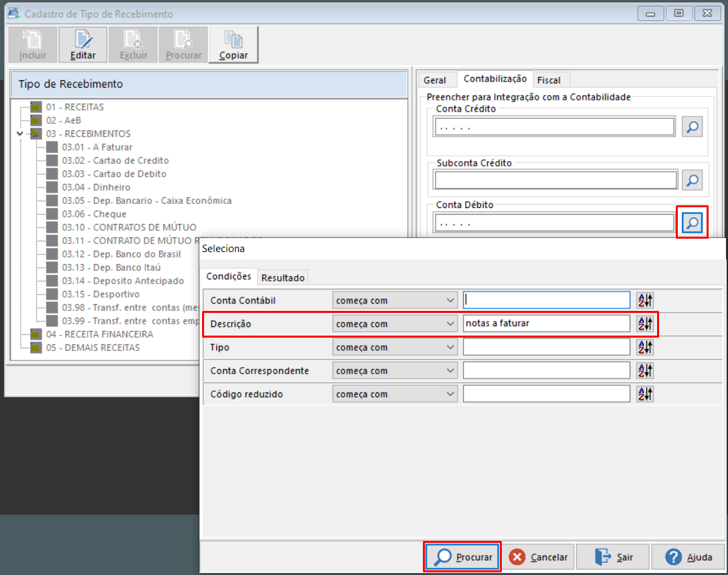Select the Condições tab
Image resolution: width=728 pixels, height=575 pixels.
229,277
